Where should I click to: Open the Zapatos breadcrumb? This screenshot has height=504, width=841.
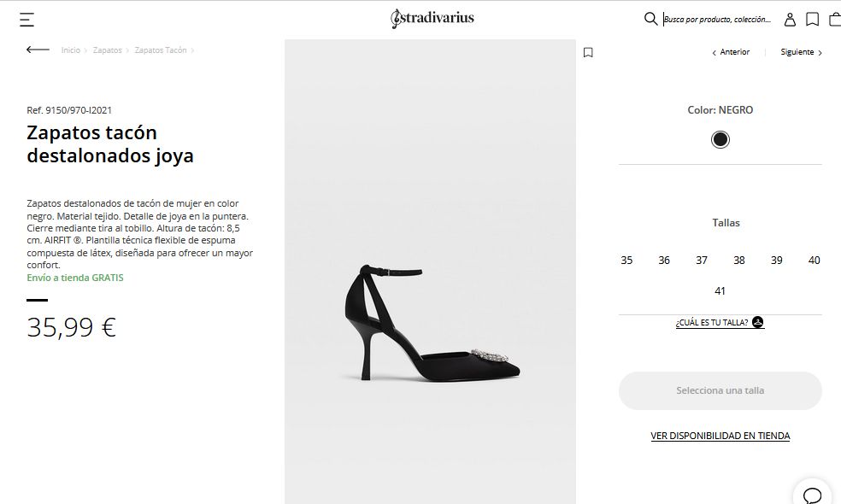108,50
